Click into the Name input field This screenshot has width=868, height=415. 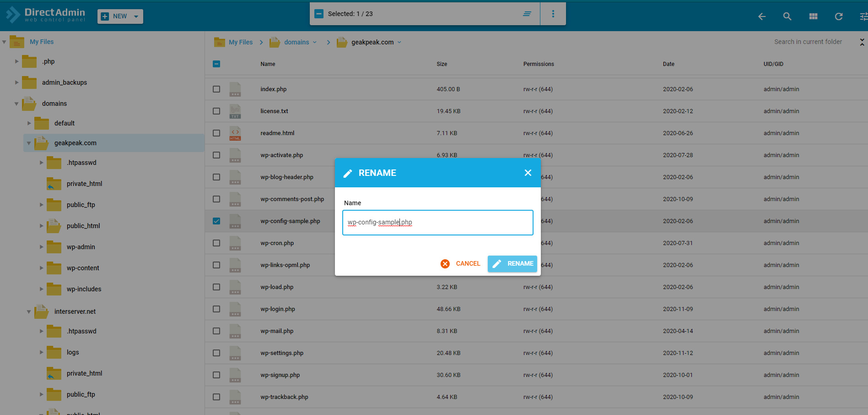click(x=438, y=223)
